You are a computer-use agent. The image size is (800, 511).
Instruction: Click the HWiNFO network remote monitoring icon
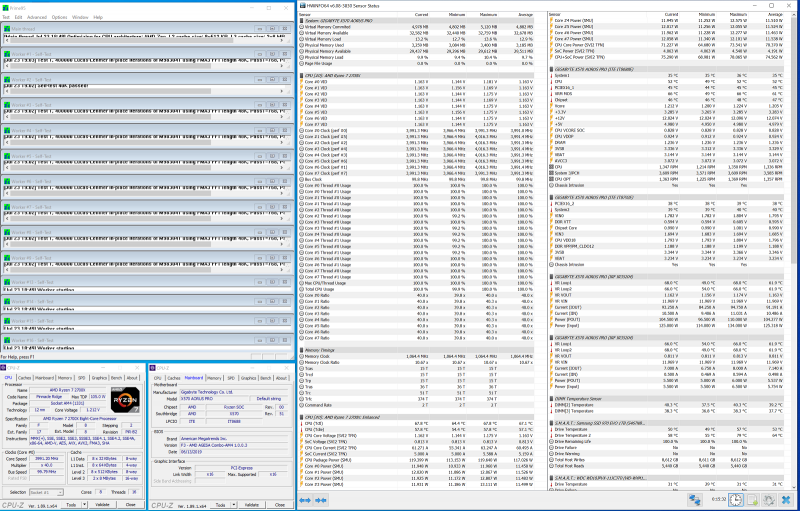point(694,500)
